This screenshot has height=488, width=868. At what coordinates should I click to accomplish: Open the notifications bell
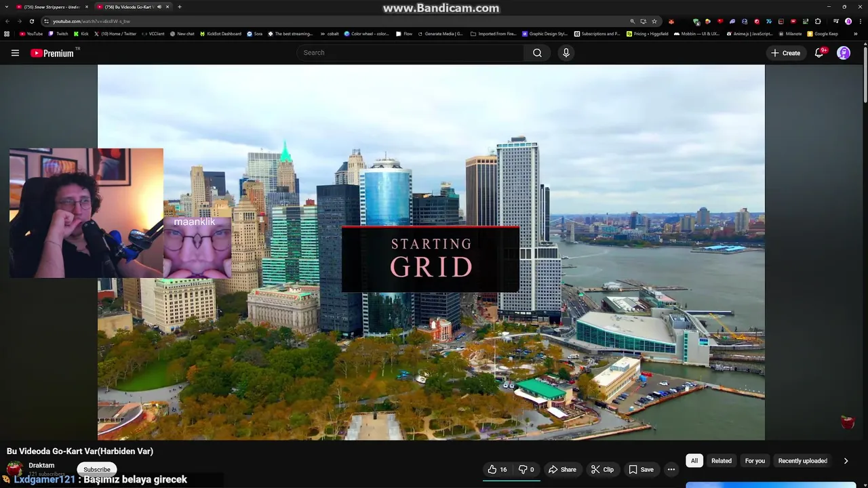pyautogui.click(x=819, y=53)
